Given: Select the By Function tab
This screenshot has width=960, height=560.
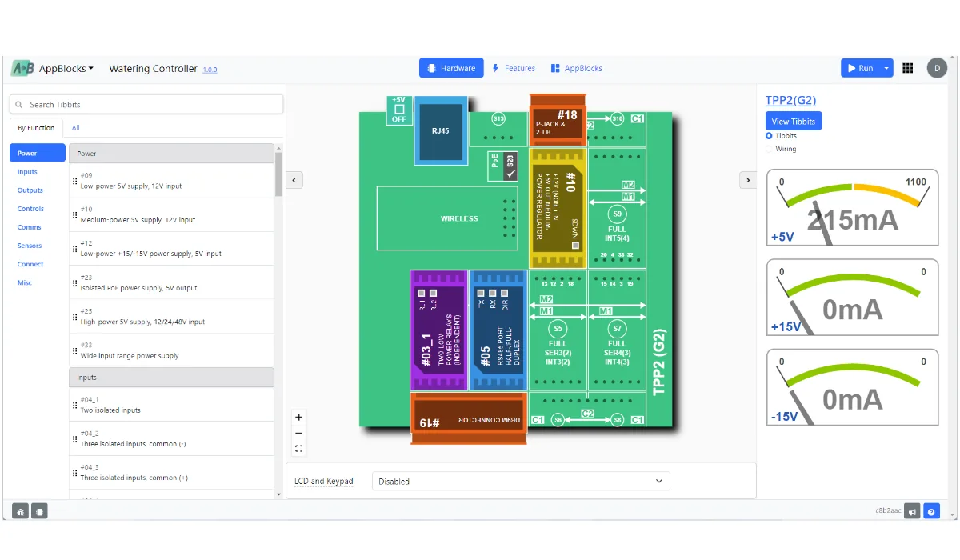Looking at the screenshot, I should (x=36, y=128).
